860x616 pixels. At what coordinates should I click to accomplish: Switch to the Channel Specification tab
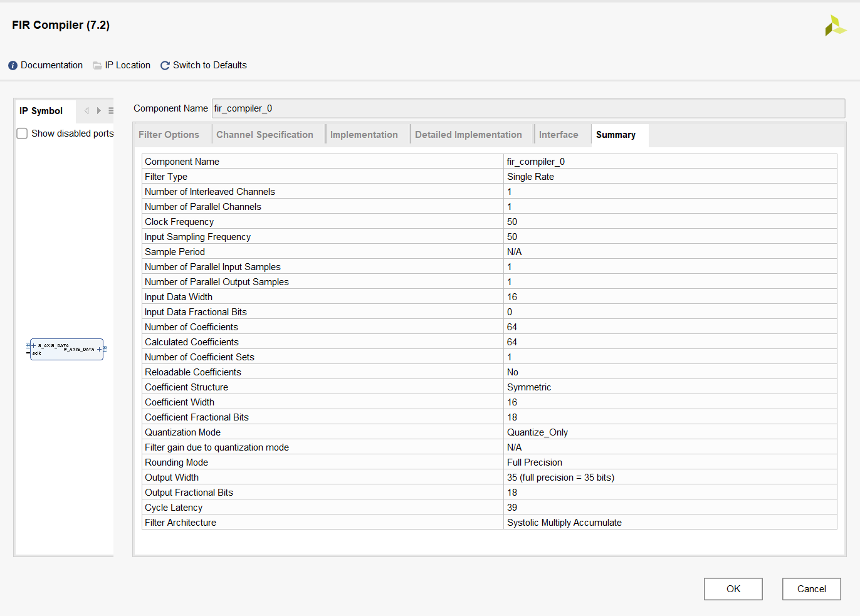point(265,135)
